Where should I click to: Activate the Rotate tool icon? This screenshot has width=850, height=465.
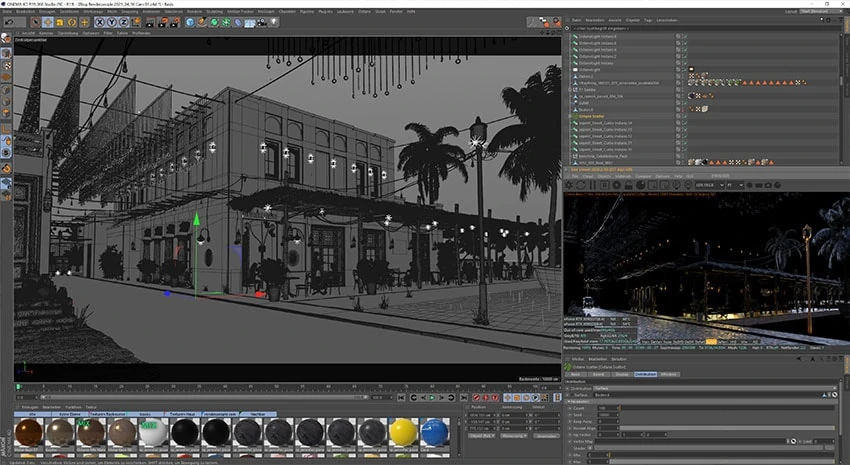click(72, 22)
